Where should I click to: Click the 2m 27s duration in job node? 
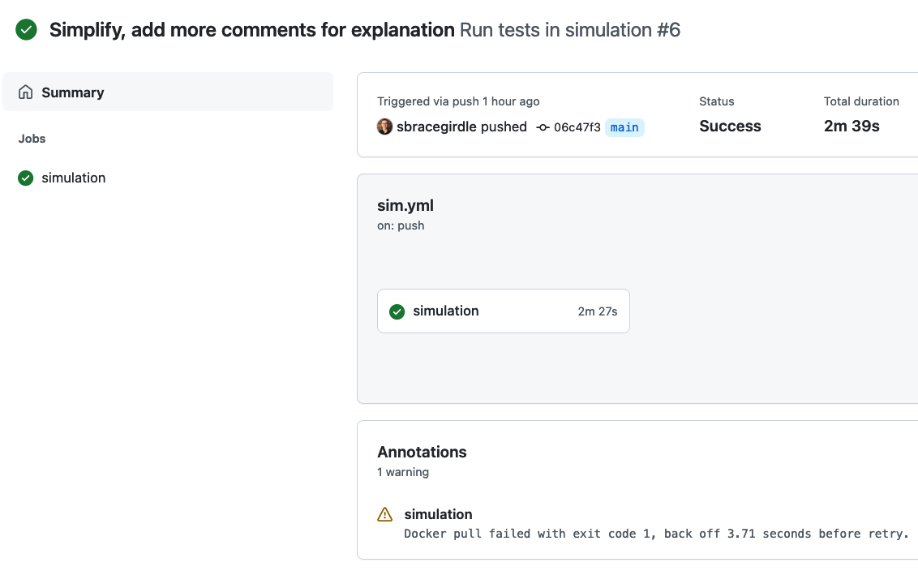pos(597,311)
